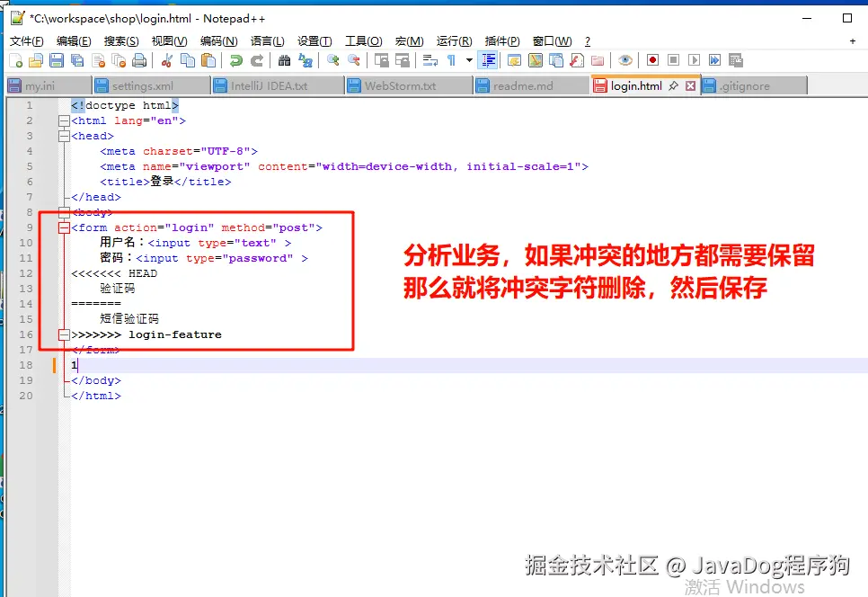
Task: Open Folder as Workspace icon
Action: tap(598, 60)
